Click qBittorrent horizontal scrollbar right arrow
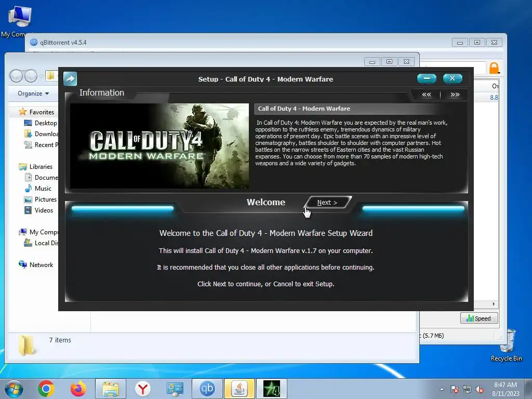Image resolution: width=532 pixels, height=399 pixels. pos(494,304)
